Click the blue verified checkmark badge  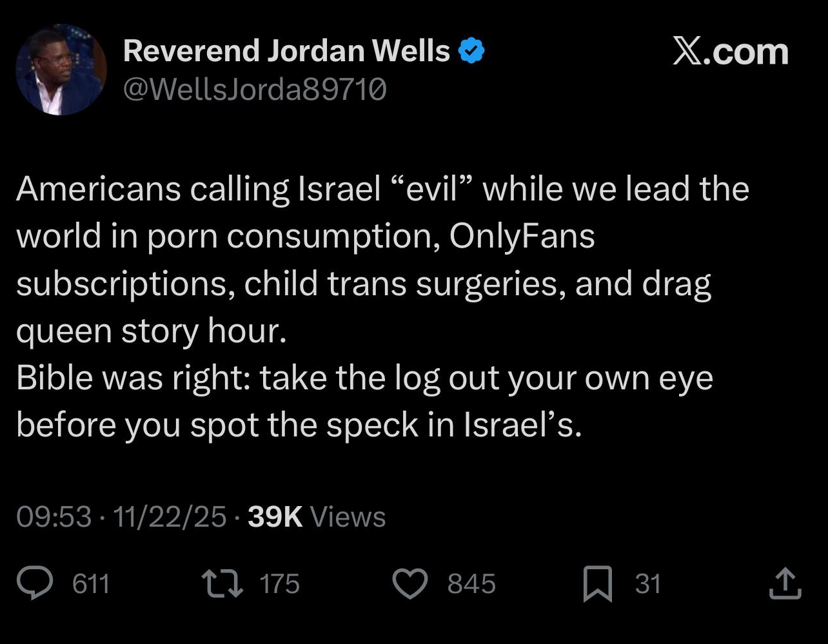(x=472, y=52)
